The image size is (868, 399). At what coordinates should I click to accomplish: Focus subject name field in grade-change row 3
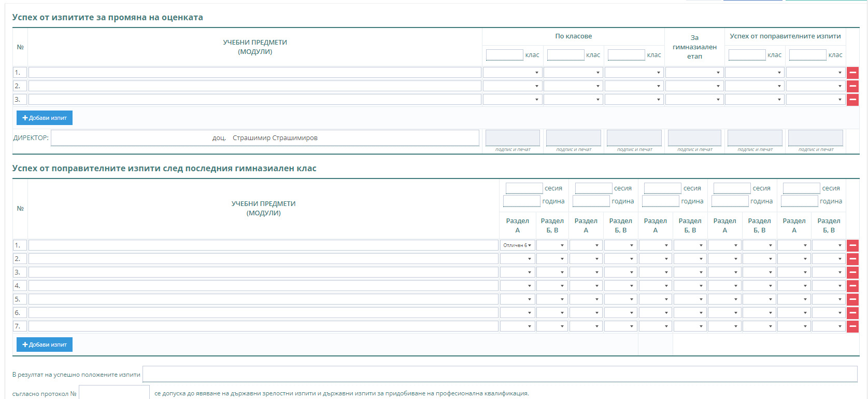254,100
